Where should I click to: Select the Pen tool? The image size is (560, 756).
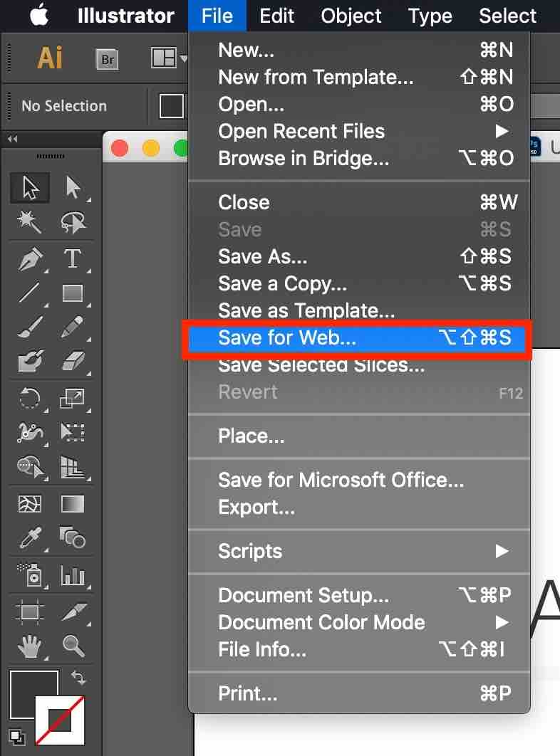[x=30, y=259]
